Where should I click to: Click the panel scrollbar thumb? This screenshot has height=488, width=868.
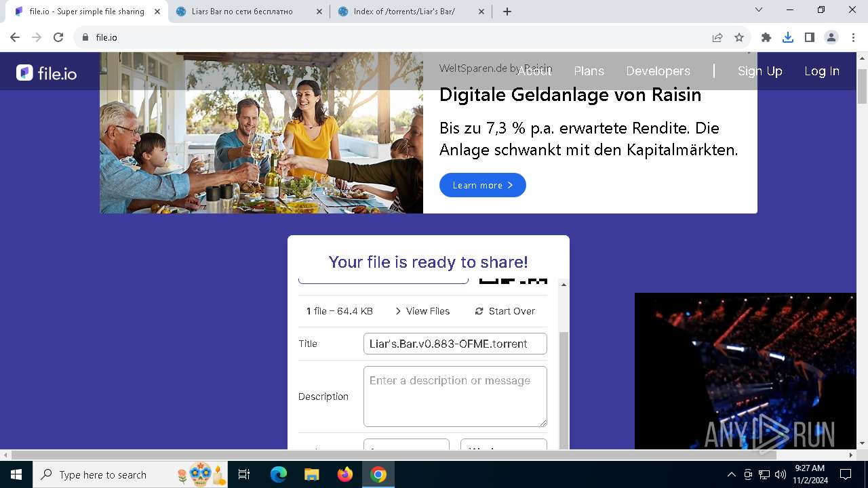pyautogui.click(x=564, y=390)
